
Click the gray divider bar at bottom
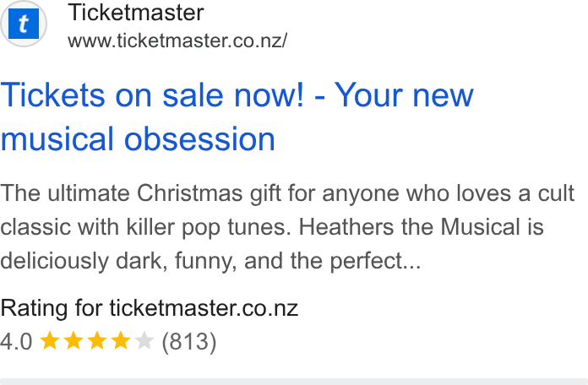[294, 382]
